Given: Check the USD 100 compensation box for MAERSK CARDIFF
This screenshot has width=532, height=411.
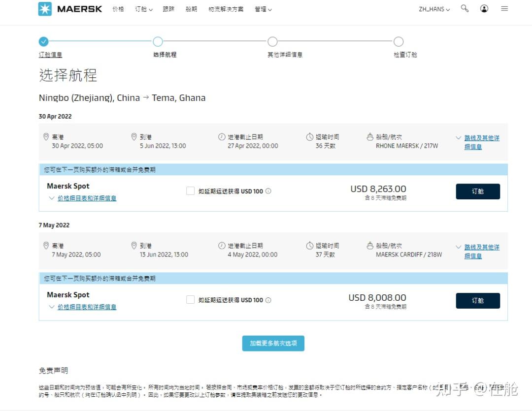Looking at the screenshot, I should pos(190,299).
